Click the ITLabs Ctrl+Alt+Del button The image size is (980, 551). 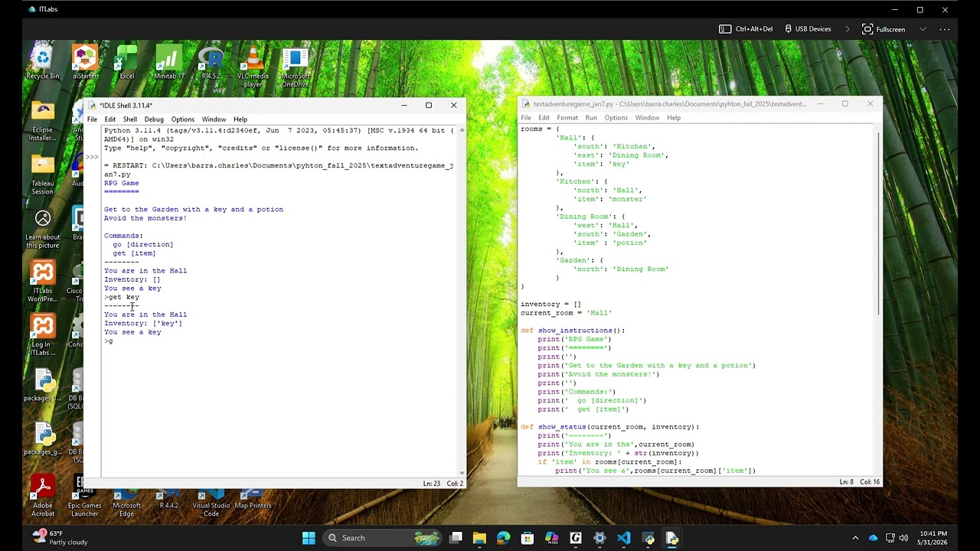pos(746,29)
